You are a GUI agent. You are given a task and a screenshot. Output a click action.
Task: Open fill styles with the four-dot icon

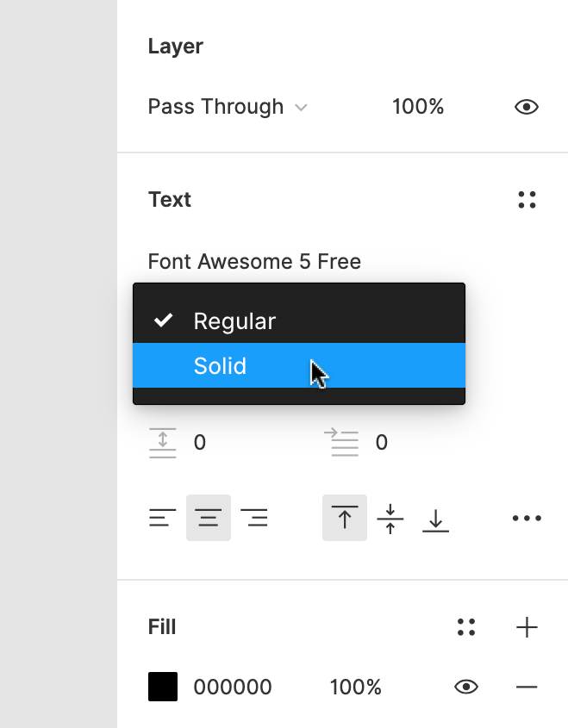point(466,627)
